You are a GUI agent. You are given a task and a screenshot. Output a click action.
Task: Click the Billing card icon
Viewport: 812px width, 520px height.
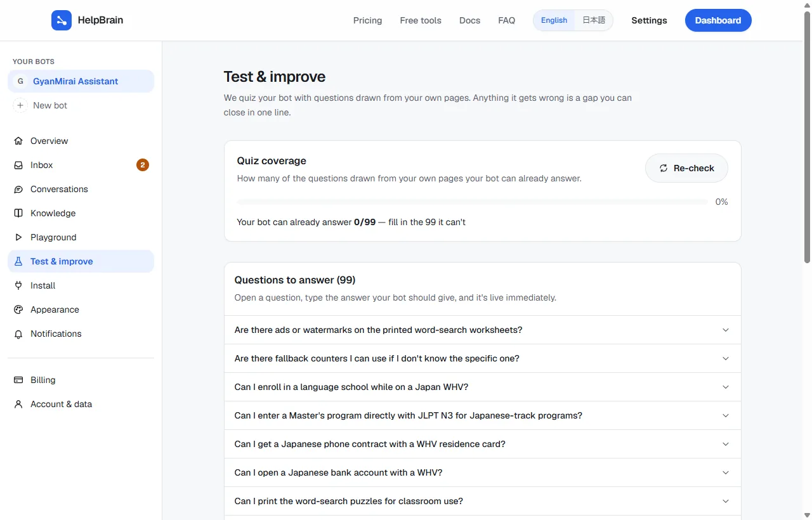coord(18,380)
